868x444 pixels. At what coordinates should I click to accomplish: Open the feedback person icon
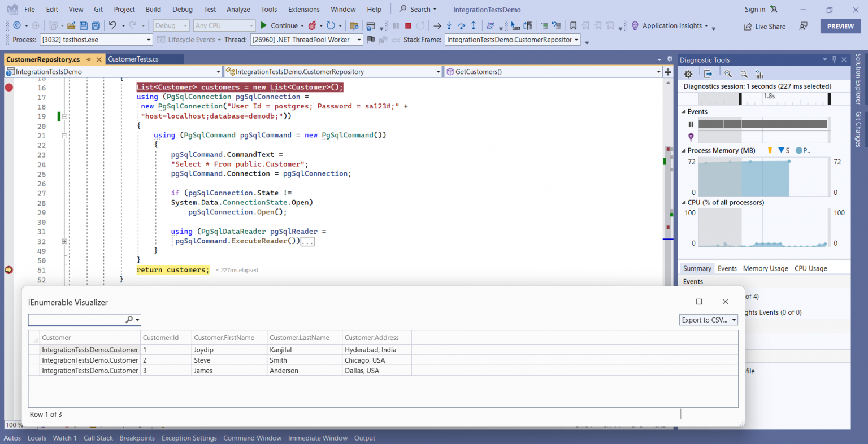point(803,26)
